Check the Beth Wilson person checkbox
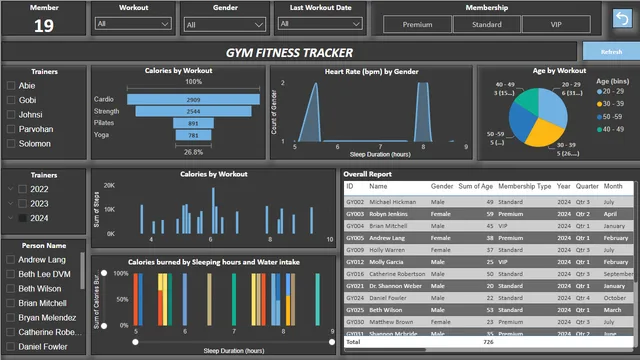Screen dimensions: 640x360 (11, 289)
